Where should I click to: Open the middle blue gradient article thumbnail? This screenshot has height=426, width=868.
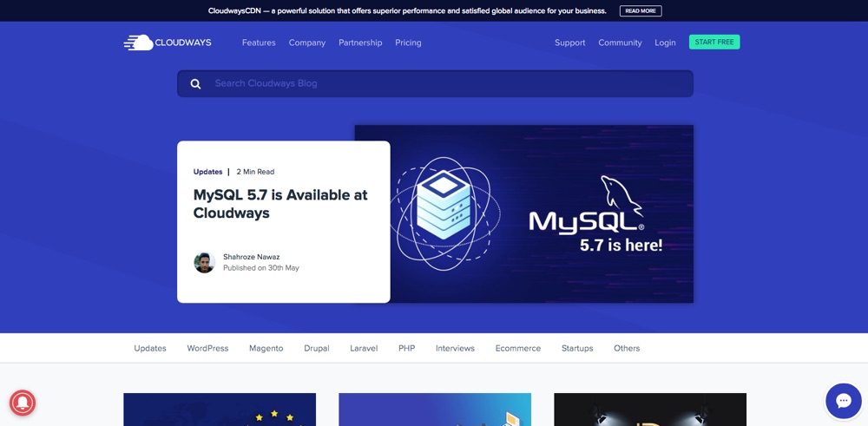click(x=435, y=410)
